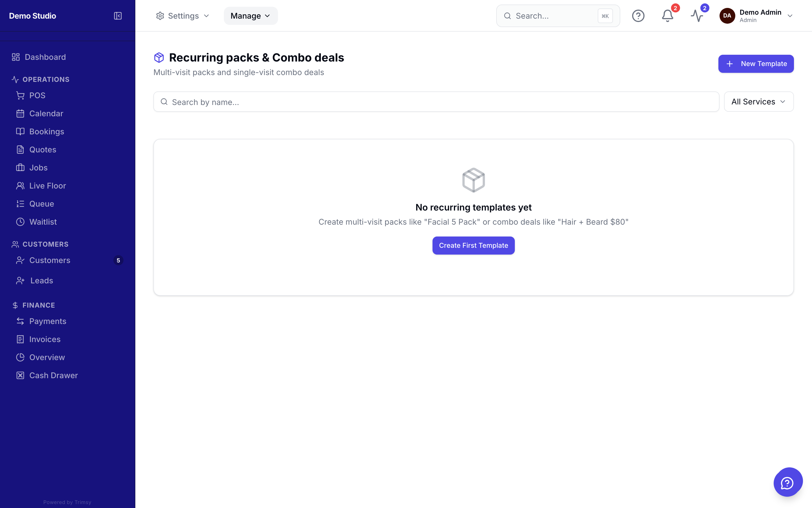Go to Dashboard
This screenshot has width=812, height=508.
click(45, 57)
